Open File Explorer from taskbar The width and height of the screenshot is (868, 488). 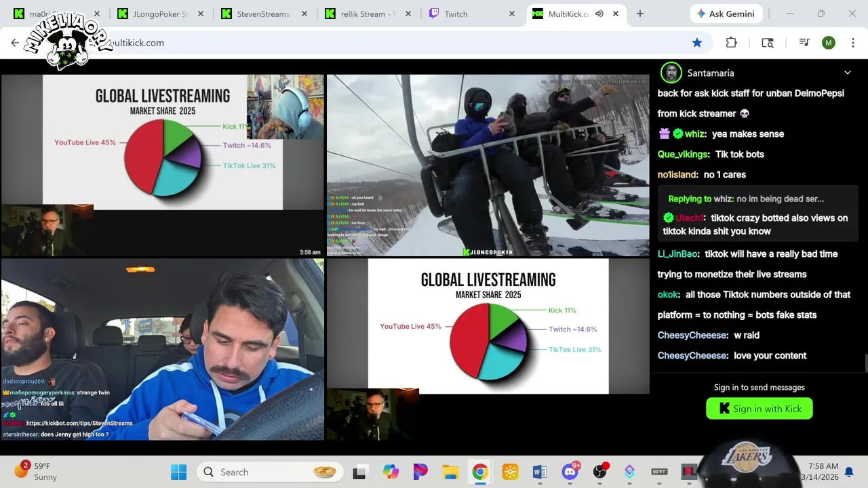450,472
